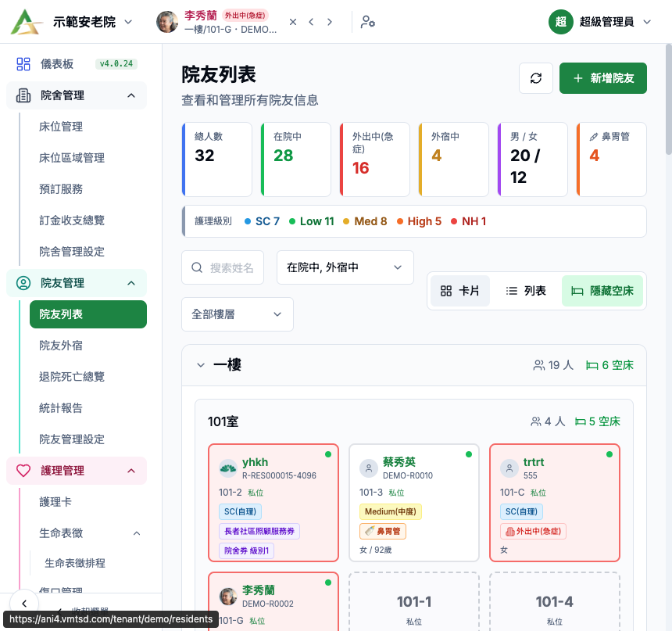Image resolution: width=672 pixels, height=631 pixels.
Task: Switch to 列表 list view
Action: [x=526, y=291]
